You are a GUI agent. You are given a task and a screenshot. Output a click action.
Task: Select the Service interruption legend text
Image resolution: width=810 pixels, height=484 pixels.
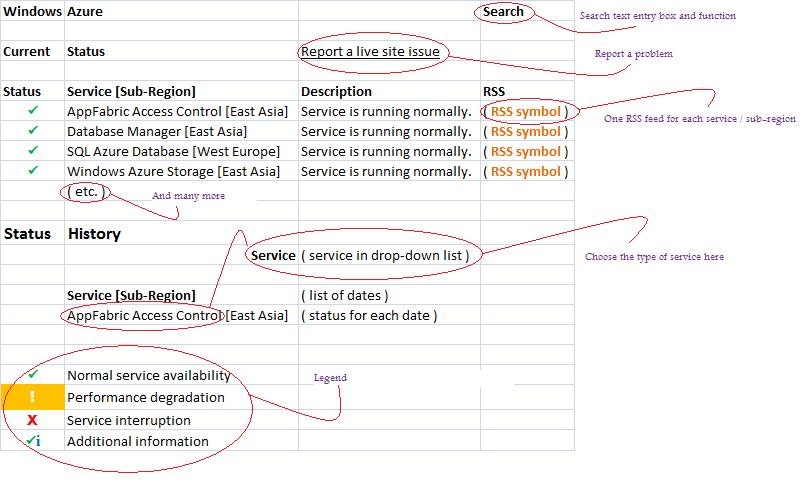pyautogui.click(x=129, y=420)
